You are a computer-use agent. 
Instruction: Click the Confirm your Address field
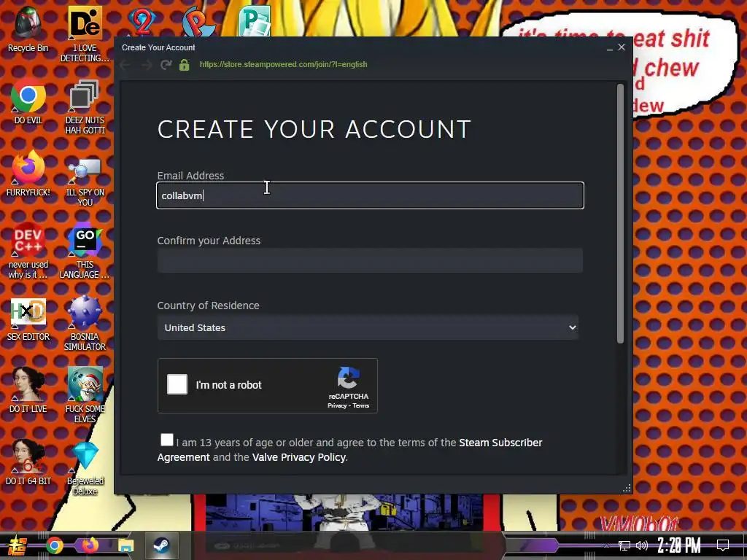click(370, 260)
